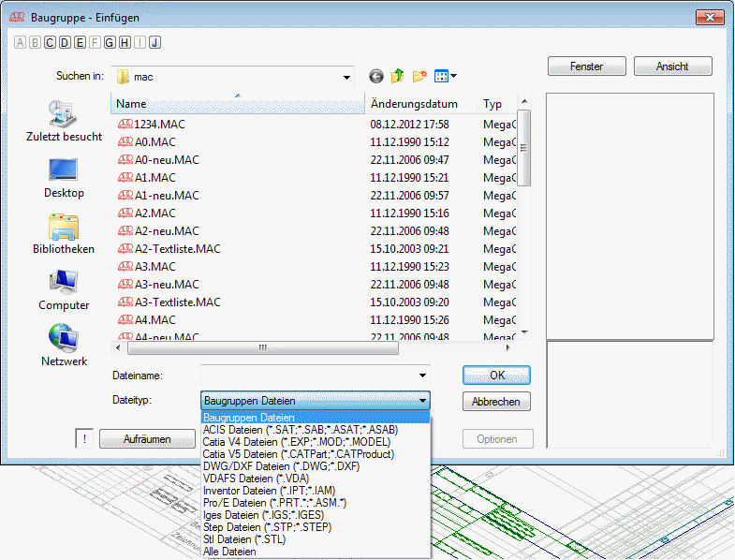Choose Stl Dateien file type
The image size is (735, 560).
[316, 539]
